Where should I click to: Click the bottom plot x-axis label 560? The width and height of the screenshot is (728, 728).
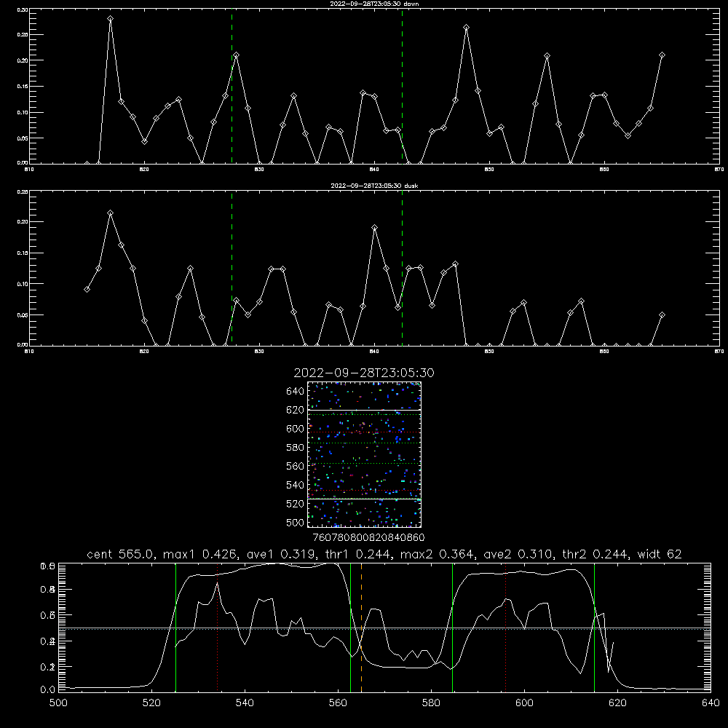(x=338, y=703)
